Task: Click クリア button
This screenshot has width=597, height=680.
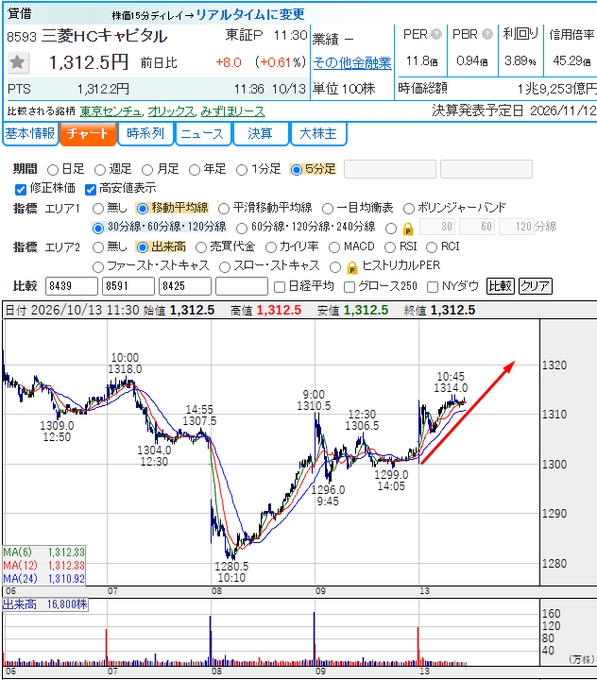Action: click(535, 286)
